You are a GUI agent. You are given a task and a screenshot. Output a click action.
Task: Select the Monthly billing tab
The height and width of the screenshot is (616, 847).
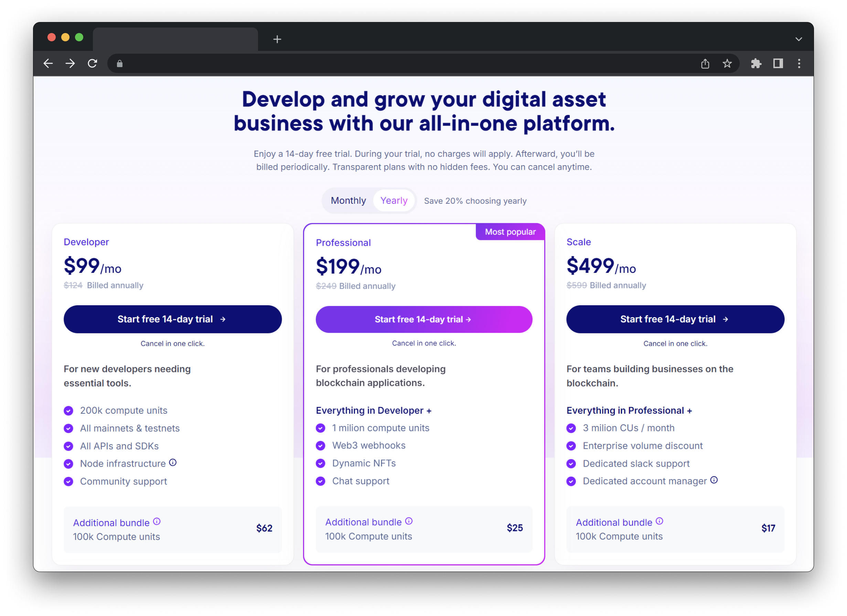pyautogui.click(x=348, y=201)
